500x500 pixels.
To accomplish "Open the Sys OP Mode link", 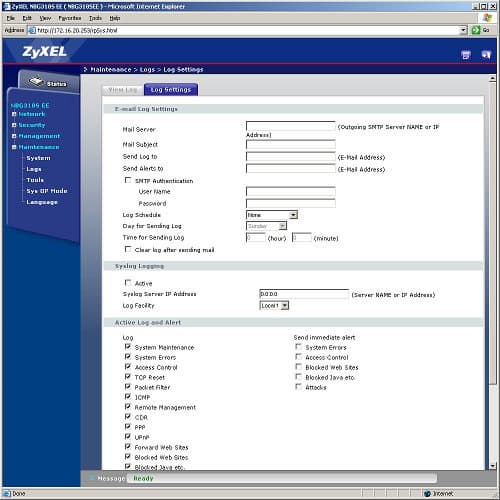I will click(x=47, y=191).
